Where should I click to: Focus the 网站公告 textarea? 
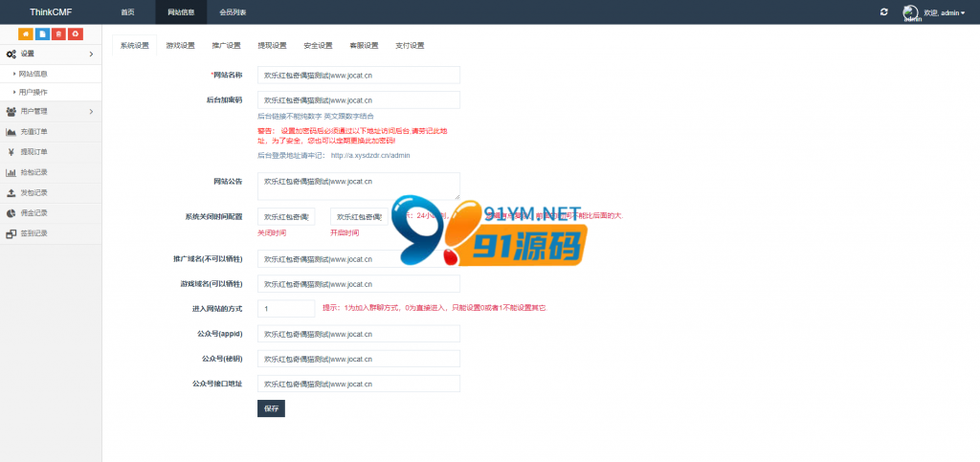click(x=359, y=187)
